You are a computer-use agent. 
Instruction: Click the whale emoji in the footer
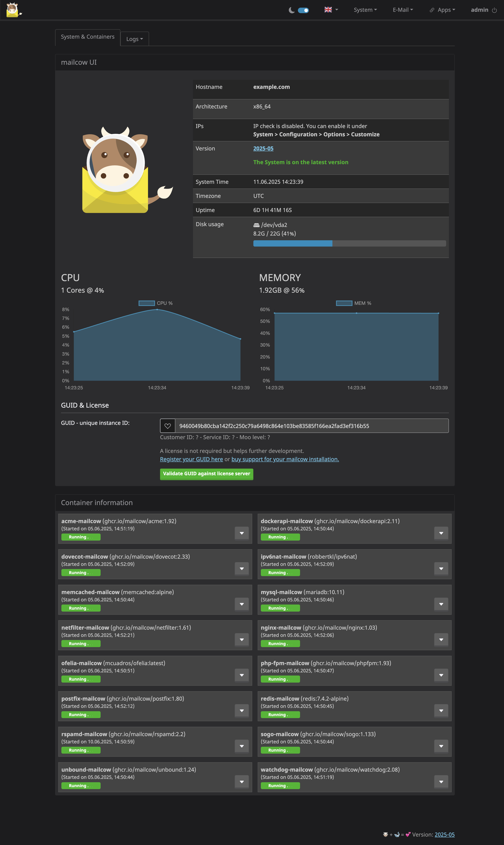397,835
